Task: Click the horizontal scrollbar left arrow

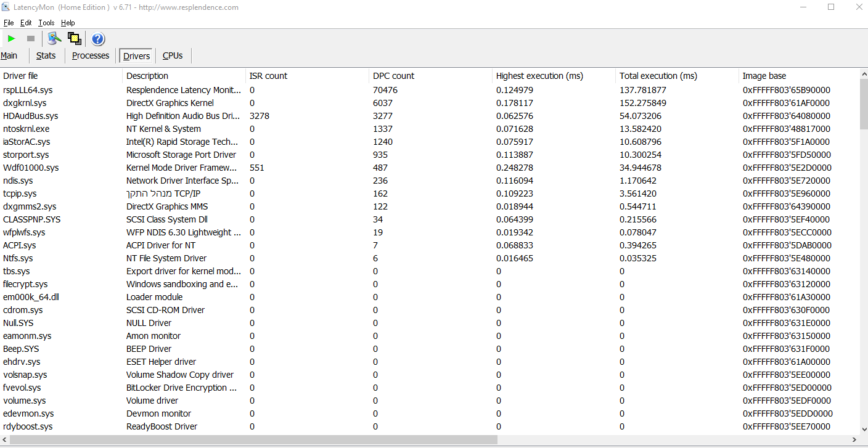Action: pyautogui.click(x=4, y=440)
